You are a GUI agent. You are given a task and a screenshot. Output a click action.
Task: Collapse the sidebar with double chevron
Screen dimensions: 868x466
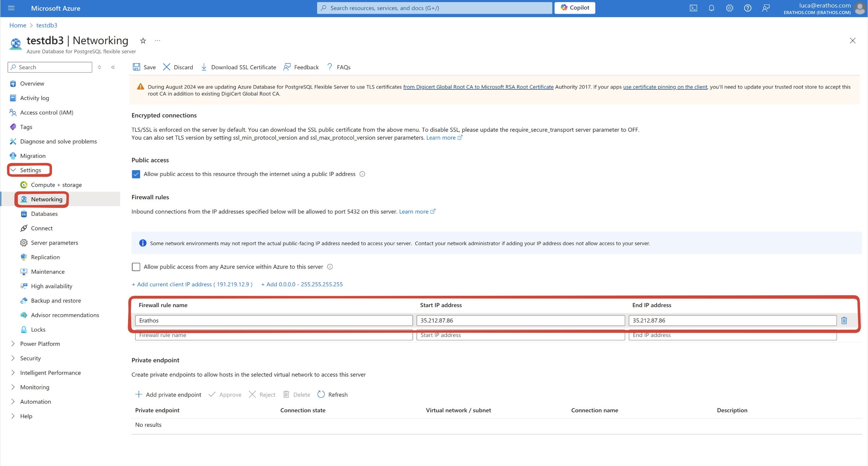coord(113,67)
